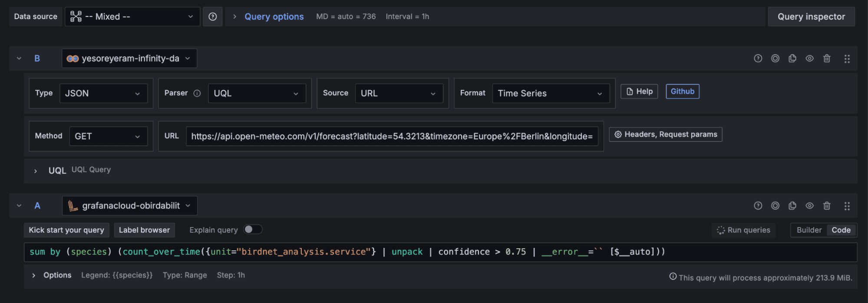Open the Query inspector
868x303 pixels.
tap(811, 16)
